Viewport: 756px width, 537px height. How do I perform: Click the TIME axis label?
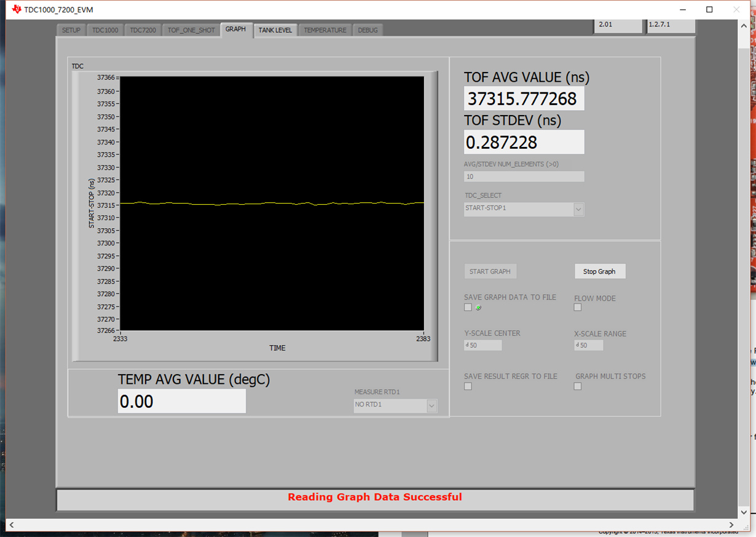[x=277, y=348]
